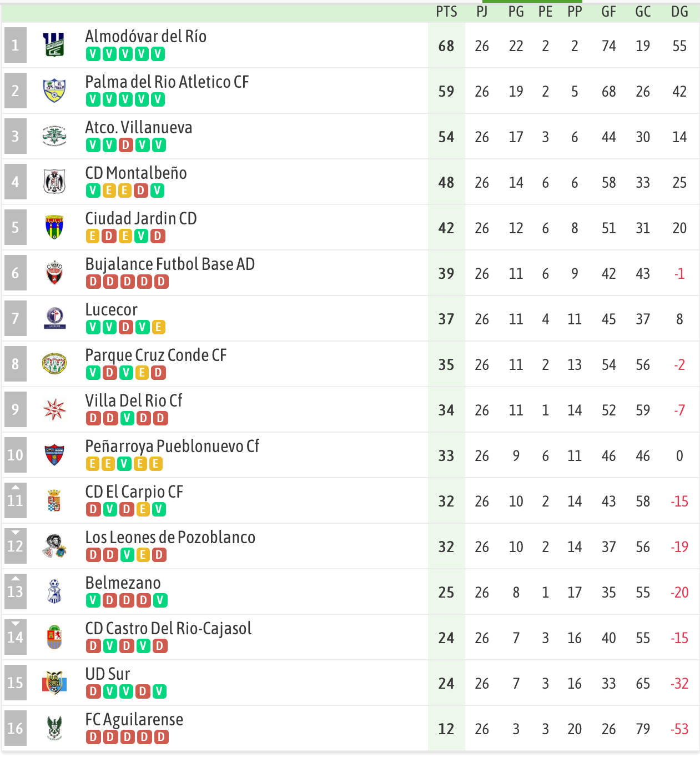Click the Lucecor club logo
This screenshot has width=700, height=757.
[x=54, y=318]
